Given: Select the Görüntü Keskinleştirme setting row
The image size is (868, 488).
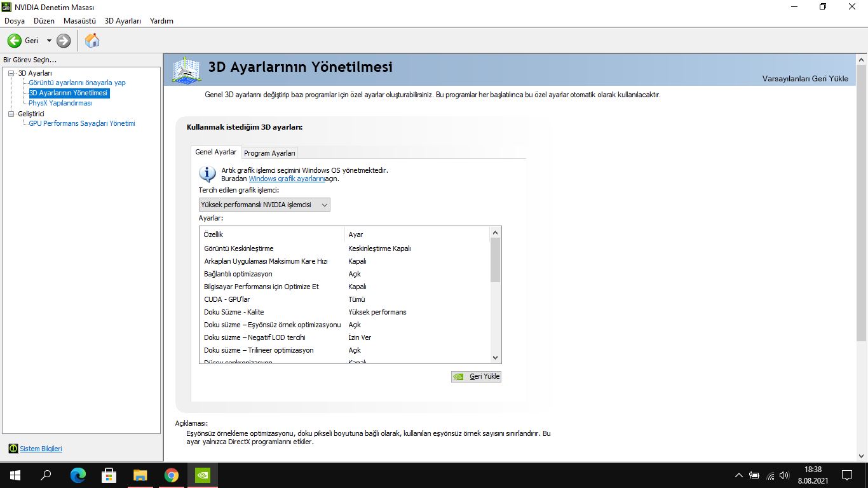Looking at the screenshot, I should click(x=344, y=248).
